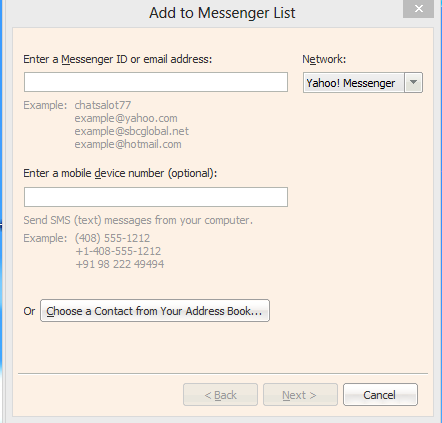Close the Add to Messenger List dialog

pyautogui.click(x=418, y=8)
